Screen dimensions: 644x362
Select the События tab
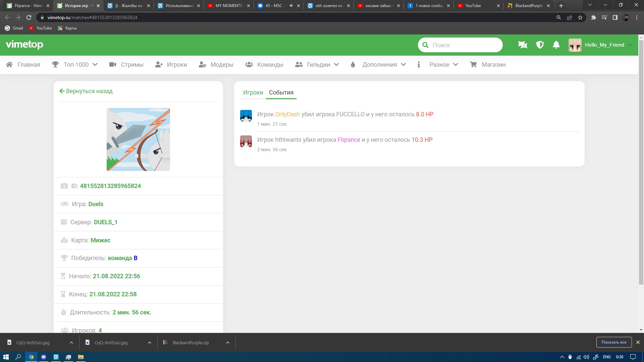281,93
